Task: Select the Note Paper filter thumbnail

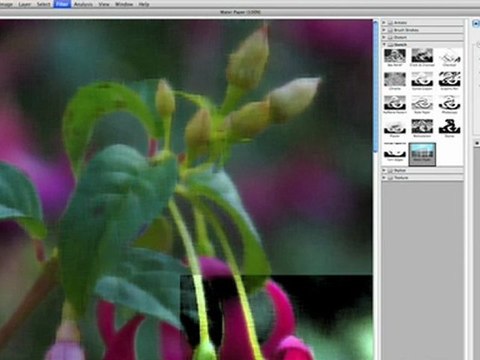Action: pyautogui.click(x=422, y=103)
